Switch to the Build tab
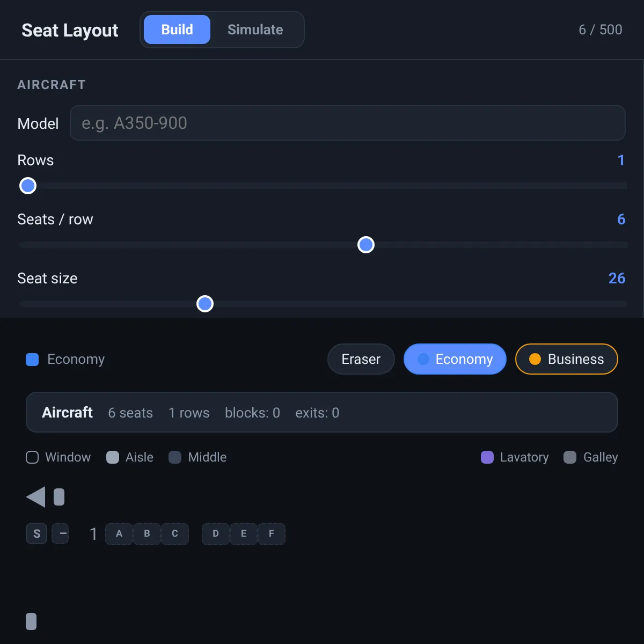Viewport: 644px width, 644px height. pos(177,30)
